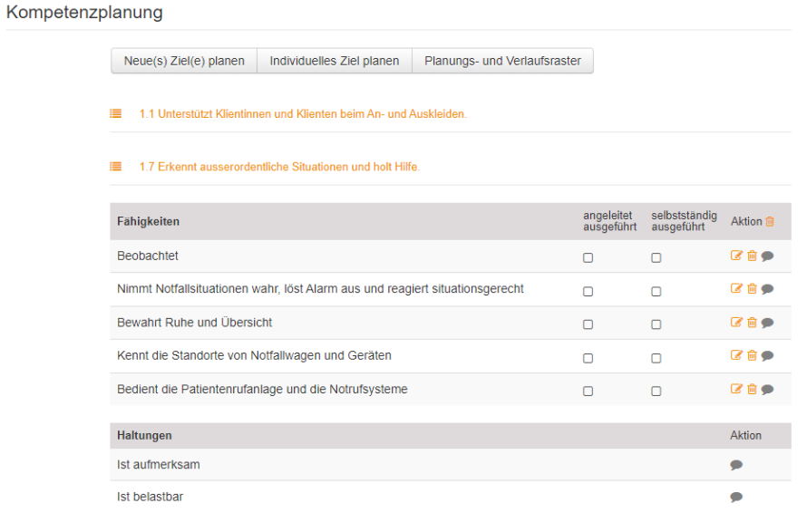Viewport: 807px width, 532px height.
Task: Add comment to Ist belastbar attitude
Action: pyautogui.click(x=736, y=498)
